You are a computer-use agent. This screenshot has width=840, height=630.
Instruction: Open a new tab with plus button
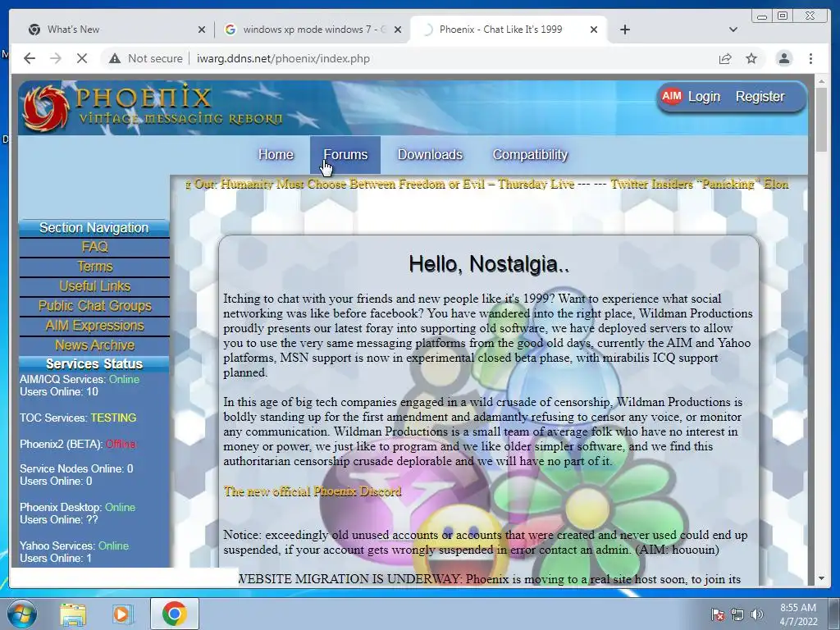(624, 30)
